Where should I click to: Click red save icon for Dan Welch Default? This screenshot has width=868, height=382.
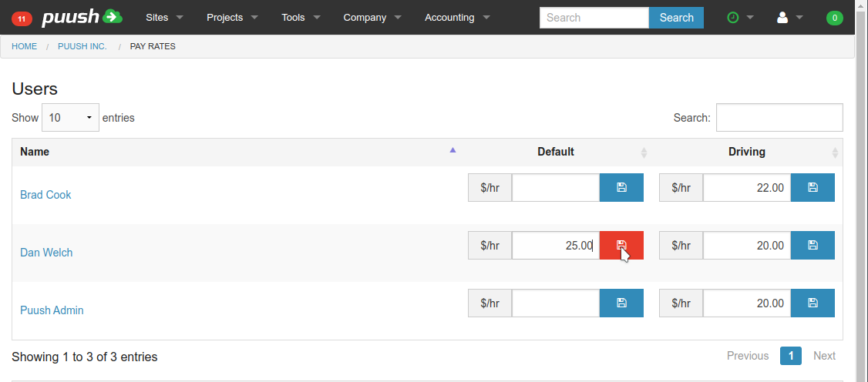[621, 246]
